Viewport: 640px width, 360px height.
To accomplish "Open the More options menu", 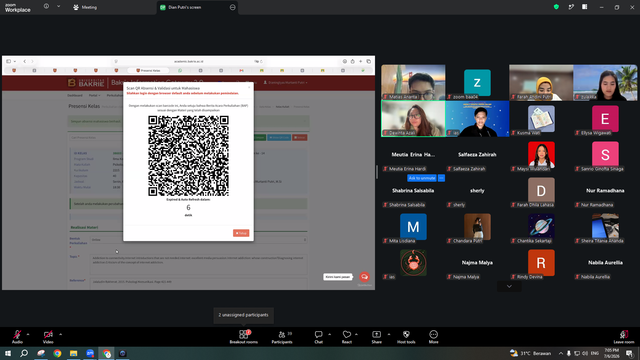I will tap(433, 337).
